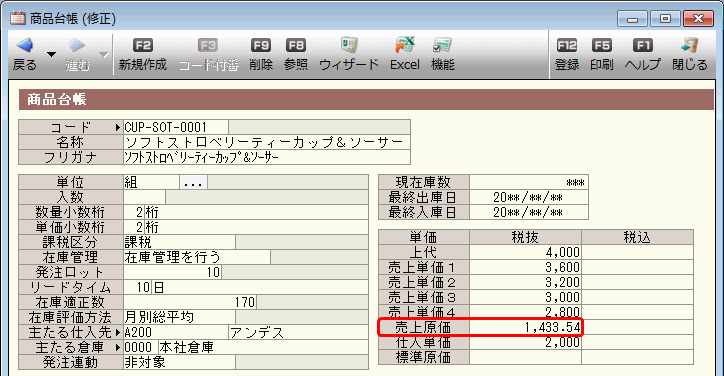This screenshot has width=724, height=376.
Task: Open the 進む history dropdown arrow
Action: click(x=104, y=55)
